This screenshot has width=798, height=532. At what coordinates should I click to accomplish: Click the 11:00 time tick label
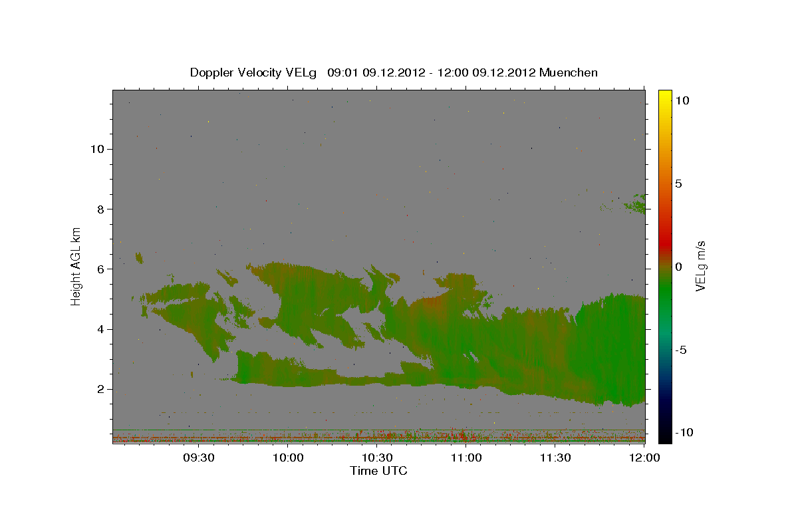tap(466, 458)
